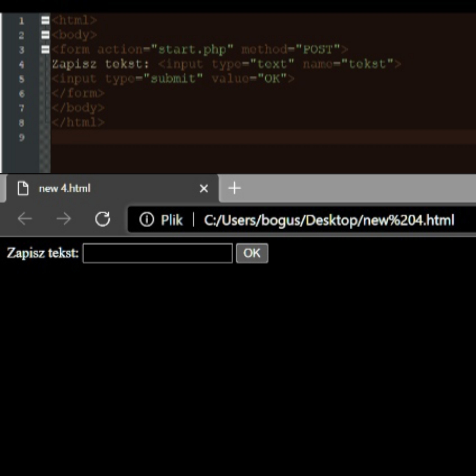
Task: Click the input type text code line
Action: [x=226, y=64]
